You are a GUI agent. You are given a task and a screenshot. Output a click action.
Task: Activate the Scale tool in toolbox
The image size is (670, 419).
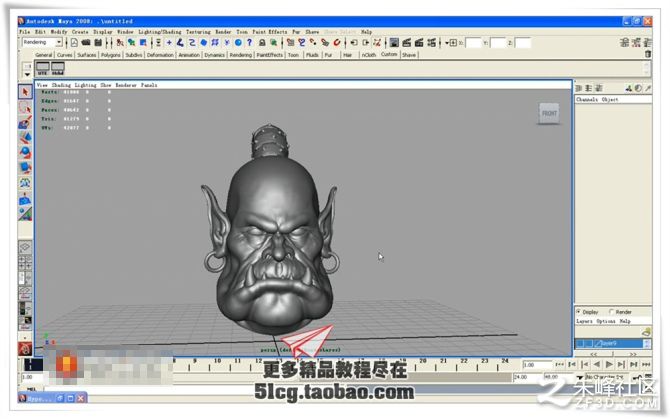click(x=25, y=167)
